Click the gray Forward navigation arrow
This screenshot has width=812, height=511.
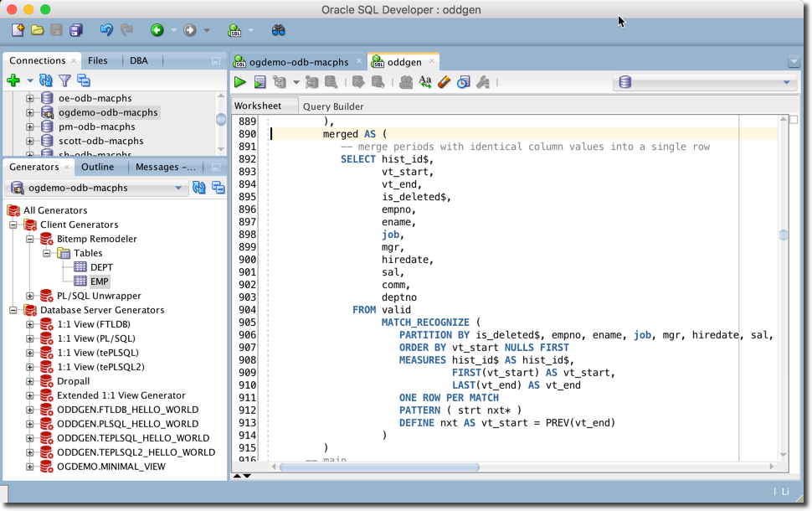click(189, 30)
